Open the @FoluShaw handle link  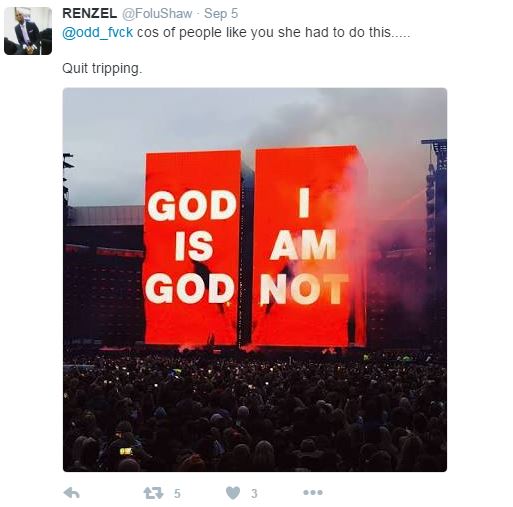157,13
